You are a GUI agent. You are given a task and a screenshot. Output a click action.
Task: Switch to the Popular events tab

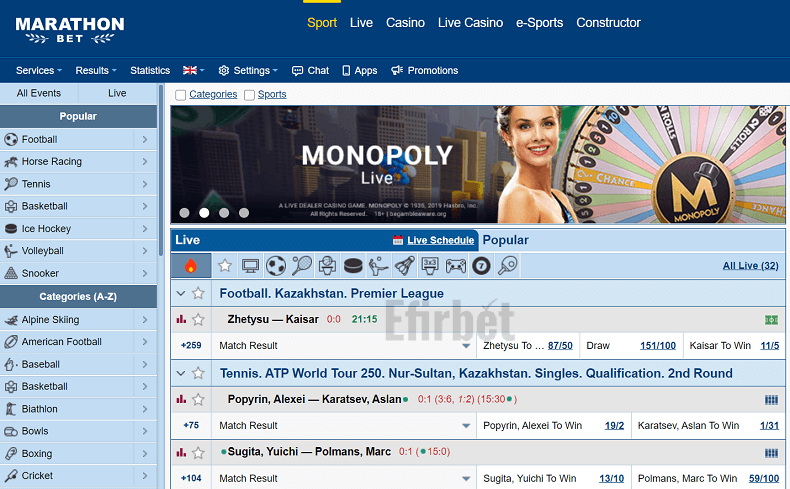[505, 240]
